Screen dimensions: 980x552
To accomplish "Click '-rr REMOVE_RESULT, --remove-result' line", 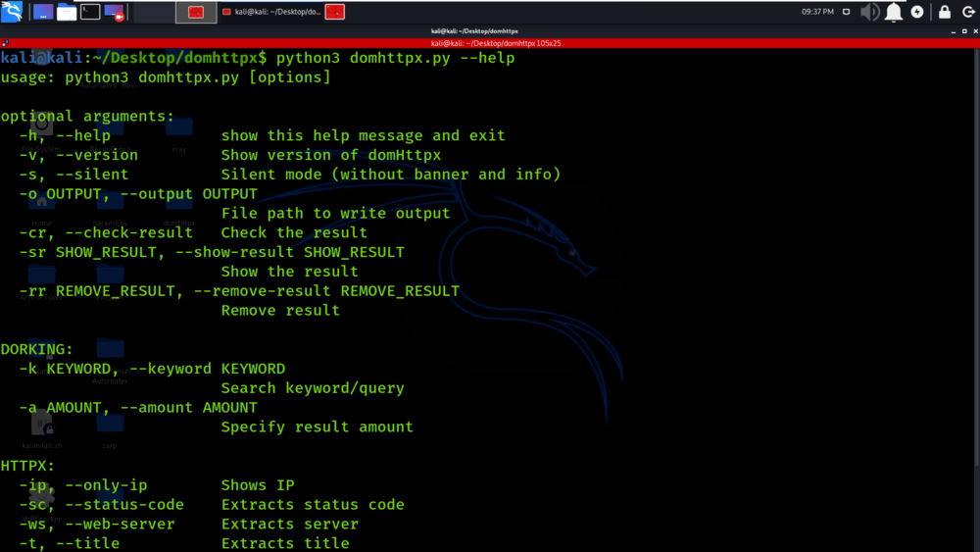I will [x=239, y=290].
